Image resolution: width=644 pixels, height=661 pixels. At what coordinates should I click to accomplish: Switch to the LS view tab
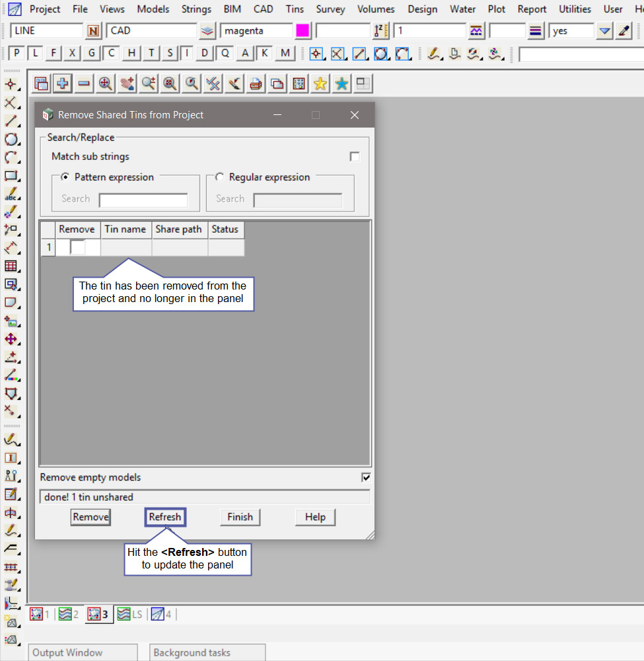pyautogui.click(x=129, y=614)
